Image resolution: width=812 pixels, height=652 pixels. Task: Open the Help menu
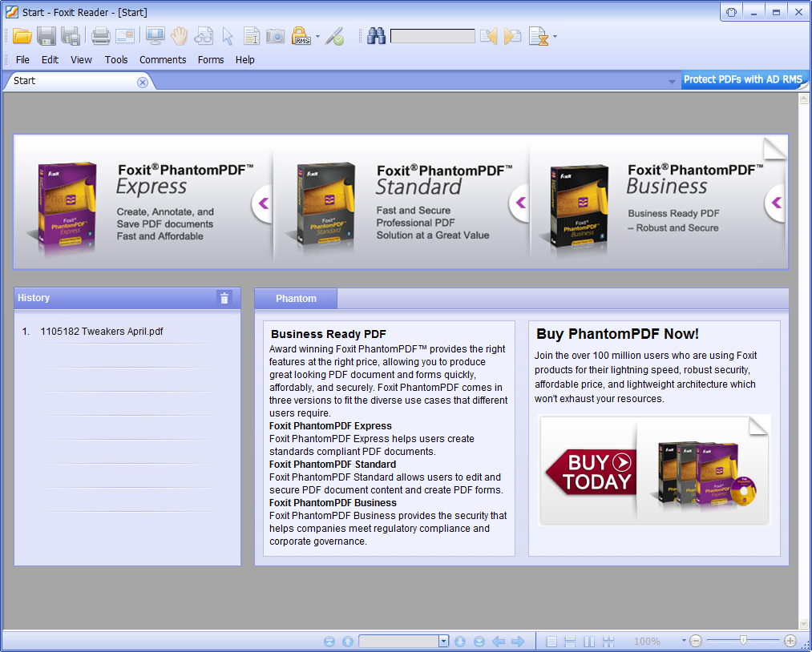point(245,60)
